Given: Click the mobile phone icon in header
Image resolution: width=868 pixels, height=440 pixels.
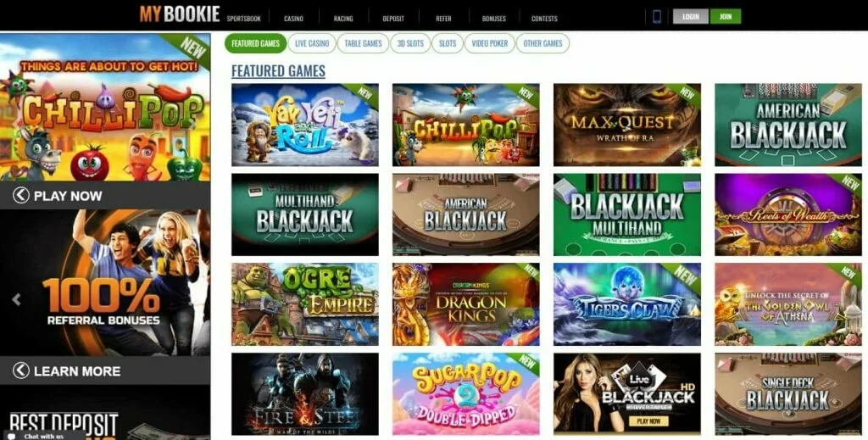Looking at the screenshot, I should coord(657,17).
